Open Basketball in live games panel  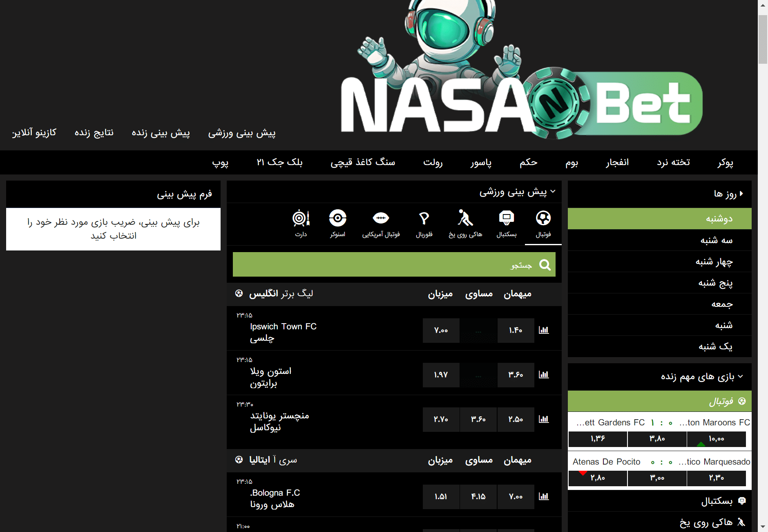[659, 501]
